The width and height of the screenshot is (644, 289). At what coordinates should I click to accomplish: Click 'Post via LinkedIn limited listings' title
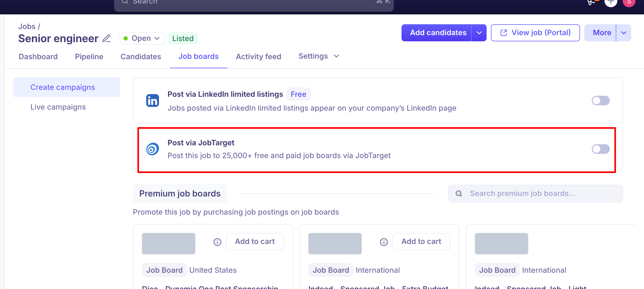pyautogui.click(x=225, y=94)
